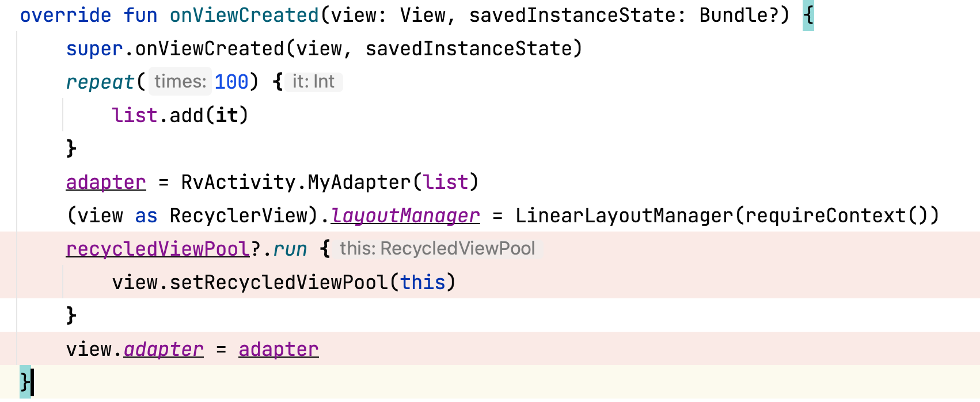Click the repeat function call
The width and height of the screenshot is (980, 402).
100,82
